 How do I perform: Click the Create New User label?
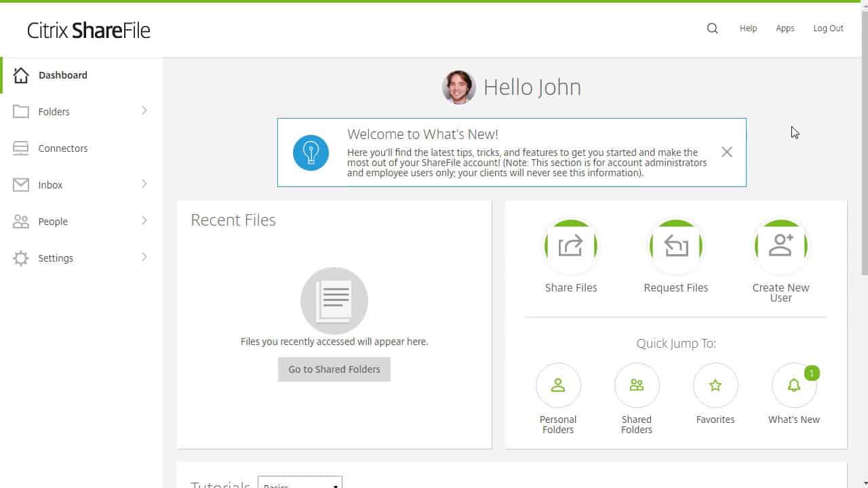(x=781, y=293)
